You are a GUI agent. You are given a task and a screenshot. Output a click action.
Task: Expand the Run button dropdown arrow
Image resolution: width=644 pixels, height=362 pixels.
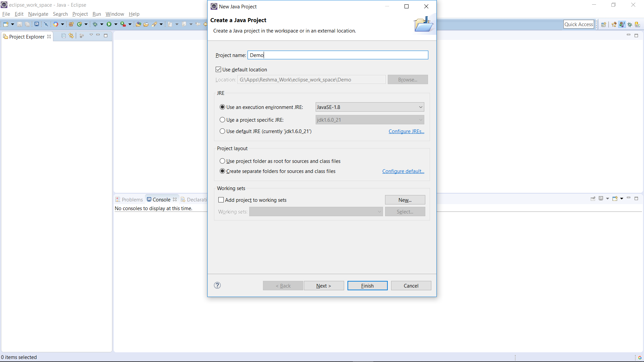pyautogui.click(x=116, y=24)
